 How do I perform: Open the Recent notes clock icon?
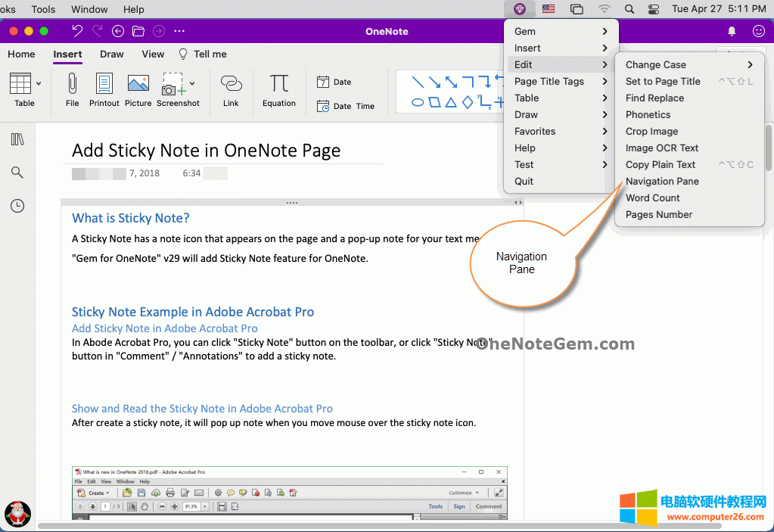point(17,206)
